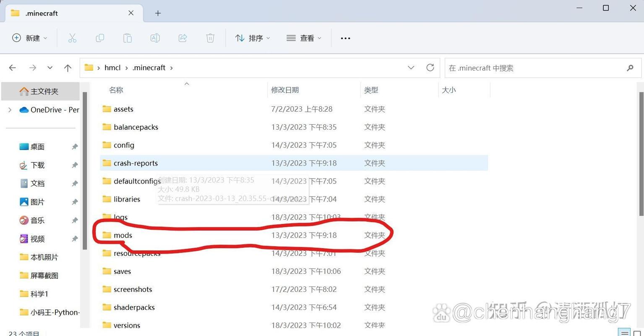Viewport: 644px width, 336px height.
Task: Toggle details view at bottom right
Action: (x=624, y=333)
